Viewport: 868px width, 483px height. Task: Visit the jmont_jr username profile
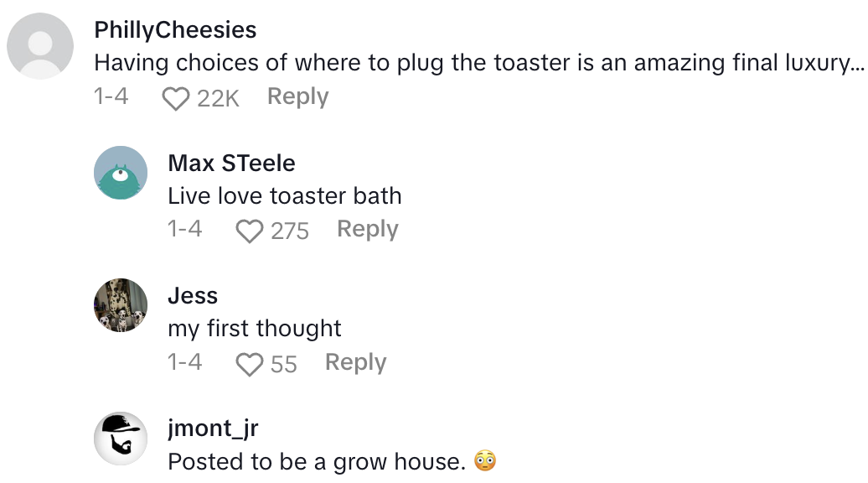(x=213, y=428)
